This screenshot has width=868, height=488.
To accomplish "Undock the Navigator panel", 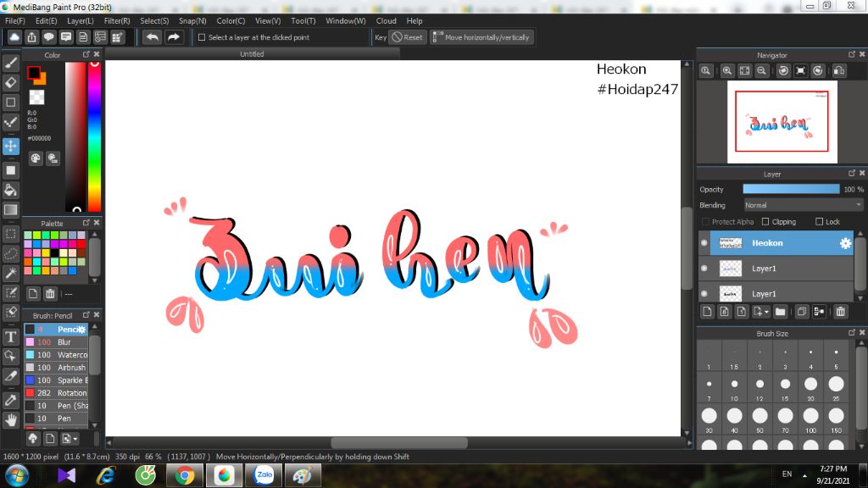I will [x=851, y=54].
